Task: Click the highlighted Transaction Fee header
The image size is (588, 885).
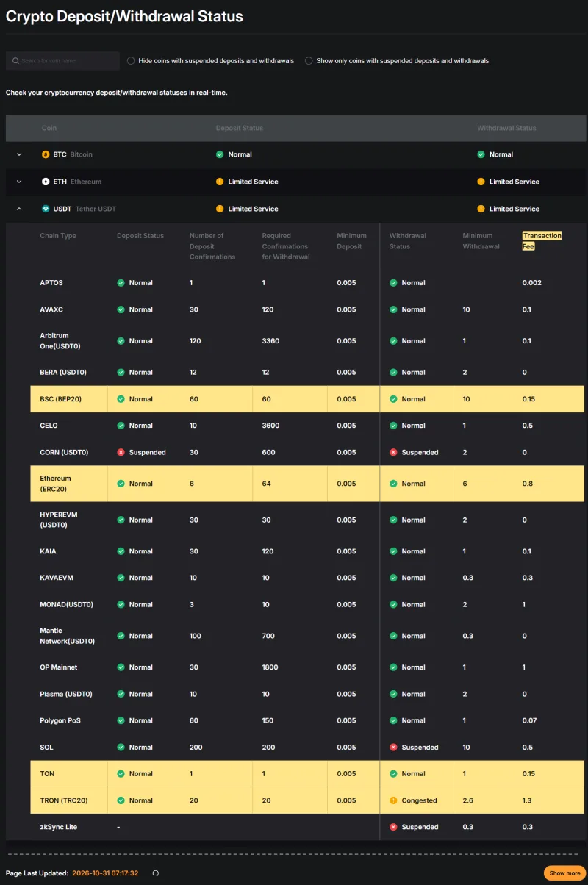Action: click(x=542, y=241)
